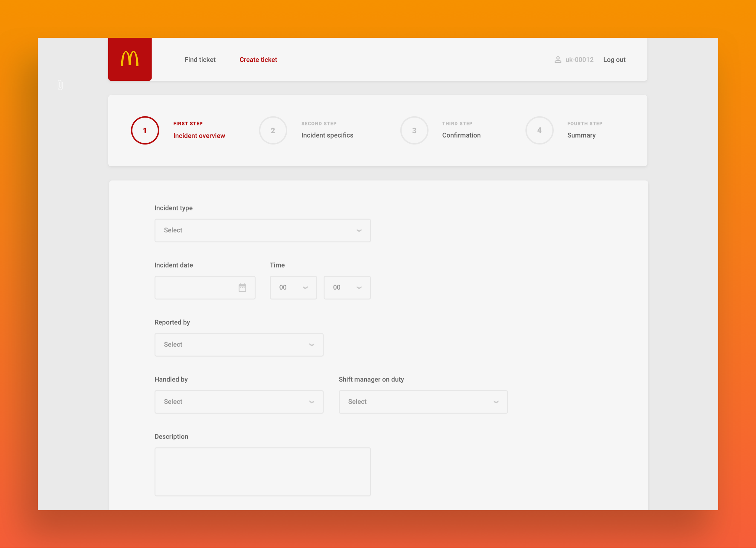Open Shift manager on duty dropdown

[423, 402]
